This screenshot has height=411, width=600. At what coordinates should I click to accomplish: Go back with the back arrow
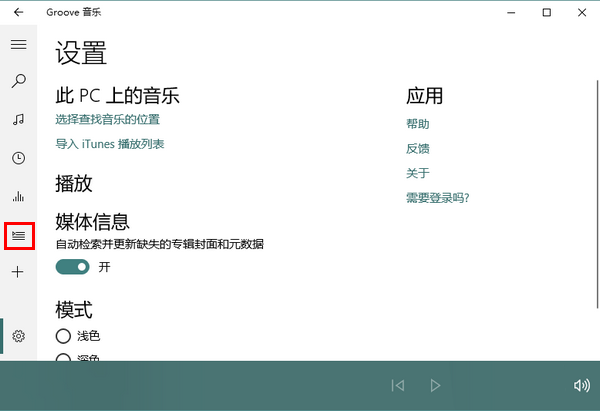click(x=18, y=13)
